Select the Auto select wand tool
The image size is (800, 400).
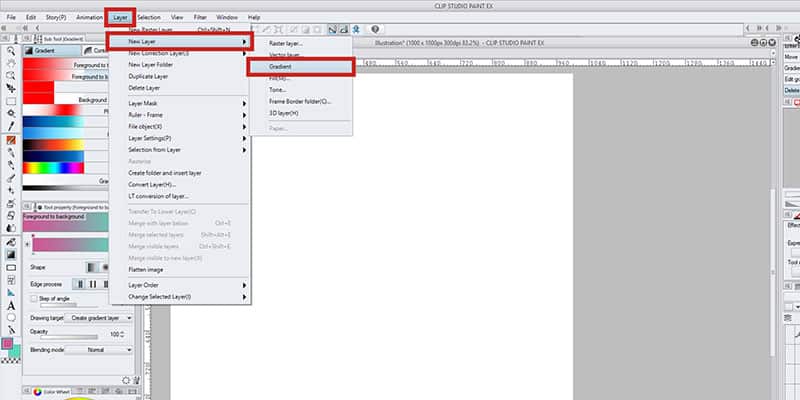click(11, 113)
